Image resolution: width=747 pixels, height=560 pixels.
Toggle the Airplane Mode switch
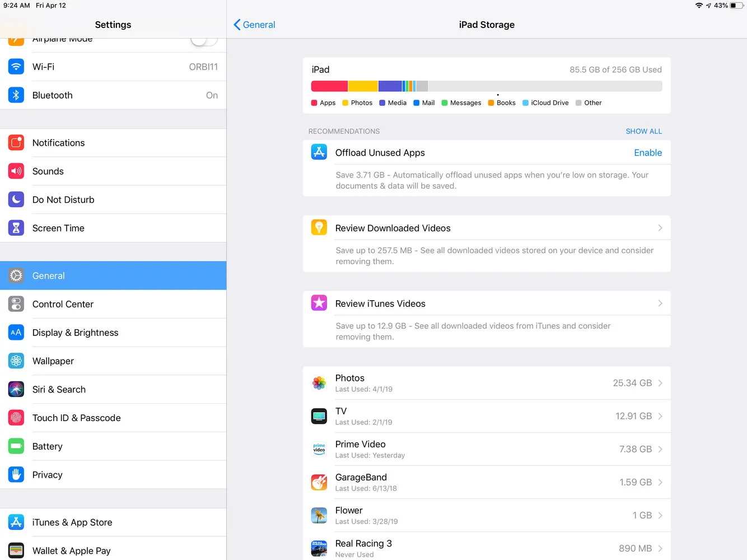tap(203, 40)
